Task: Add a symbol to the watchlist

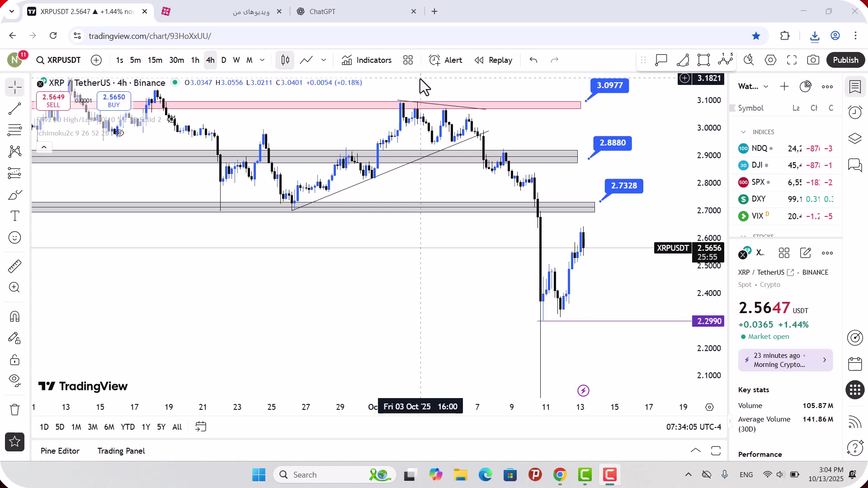Action: pos(784,86)
